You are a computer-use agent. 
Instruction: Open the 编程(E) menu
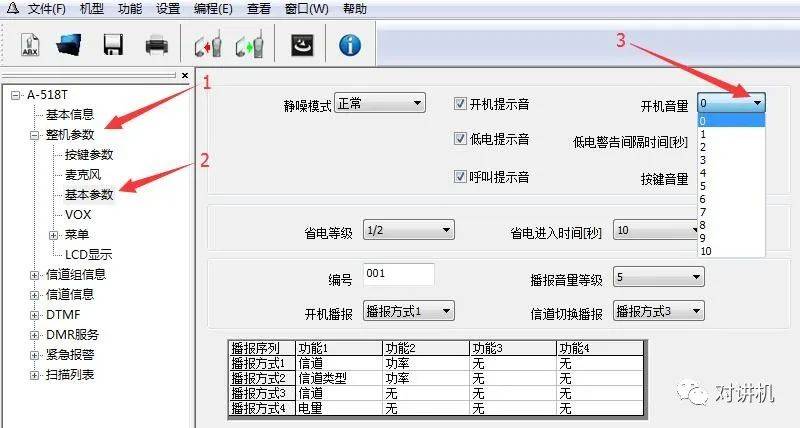[x=211, y=9]
